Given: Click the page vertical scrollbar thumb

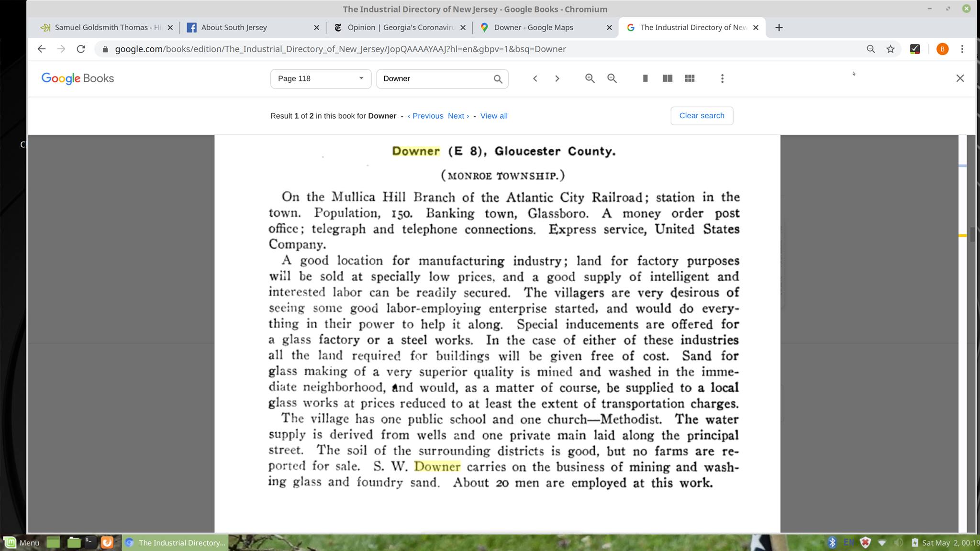Looking at the screenshot, I should point(972,235).
